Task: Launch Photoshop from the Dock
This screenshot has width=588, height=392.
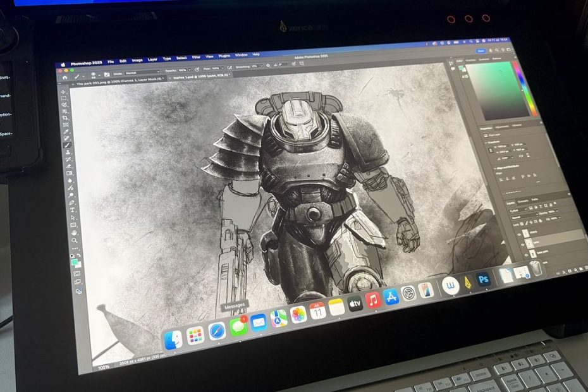Action: click(x=484, y=279)
